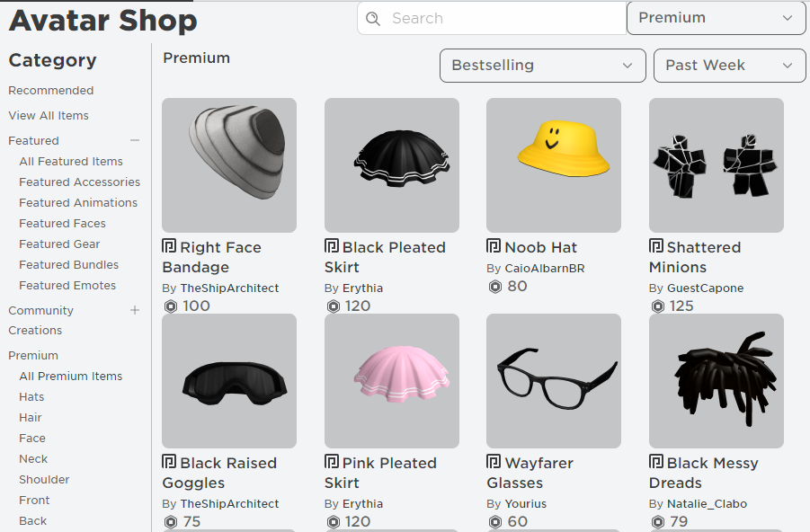
Task: Select Community Creations category label
Action: coord(40,320)
